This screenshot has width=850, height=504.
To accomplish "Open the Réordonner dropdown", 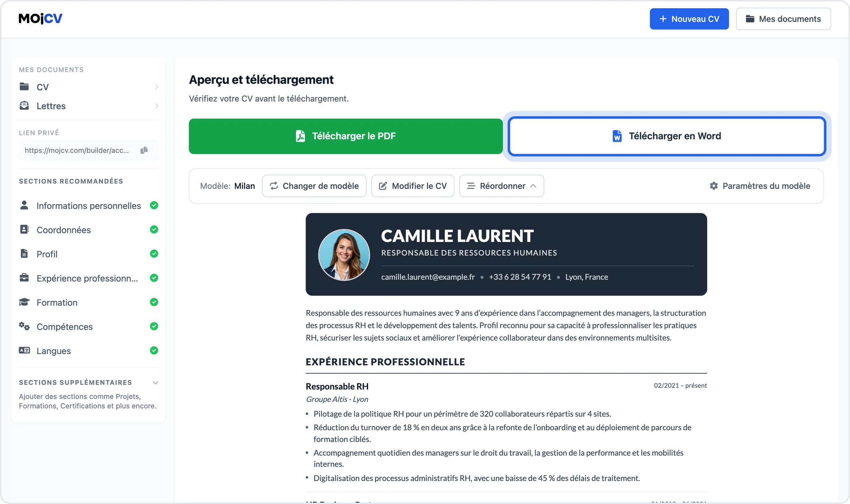I will click(x=501, y=186).
